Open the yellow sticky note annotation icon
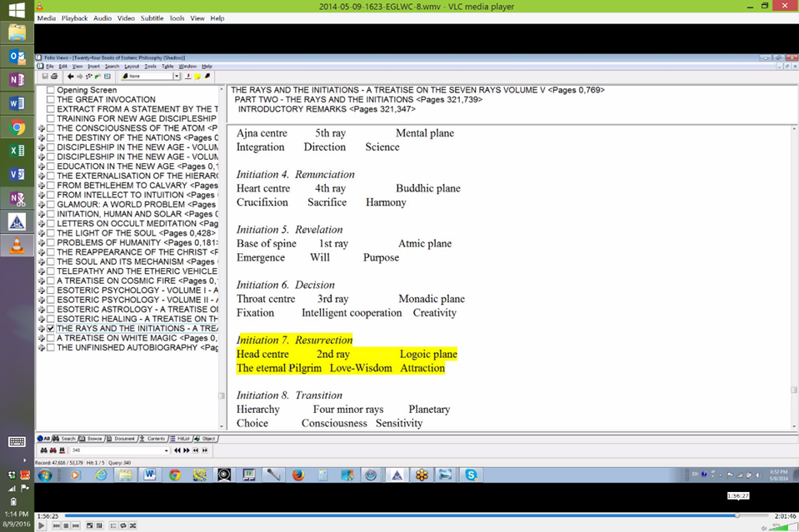Image resolution: width=799 pixels, height=532 pixels. 197,77
